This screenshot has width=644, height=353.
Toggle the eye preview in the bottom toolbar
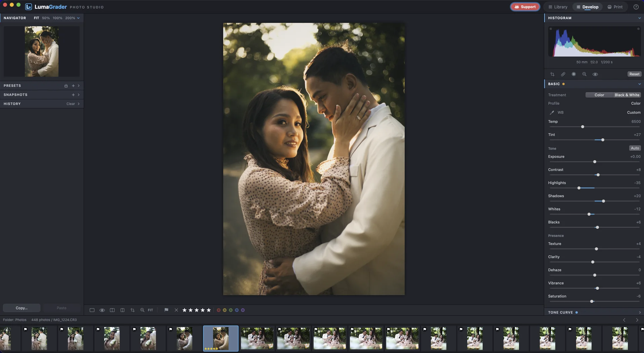[102, 310]
